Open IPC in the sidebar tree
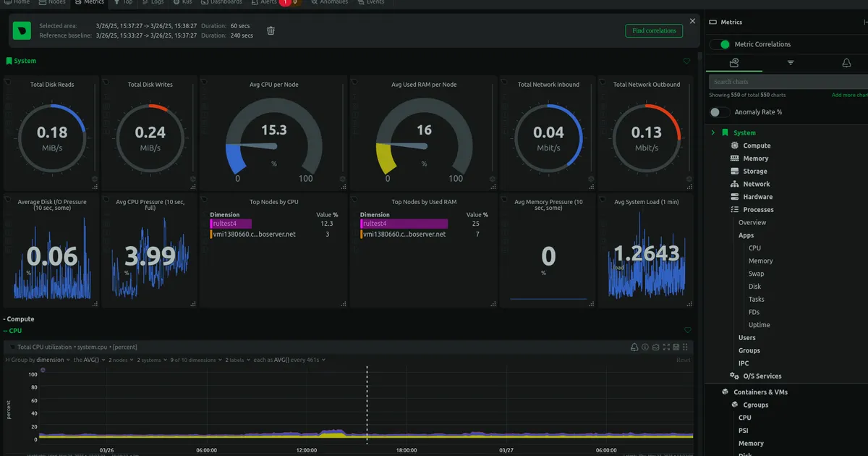Viewport: 868px width, 456px height. pyautogui.click(x=744, y=363)
